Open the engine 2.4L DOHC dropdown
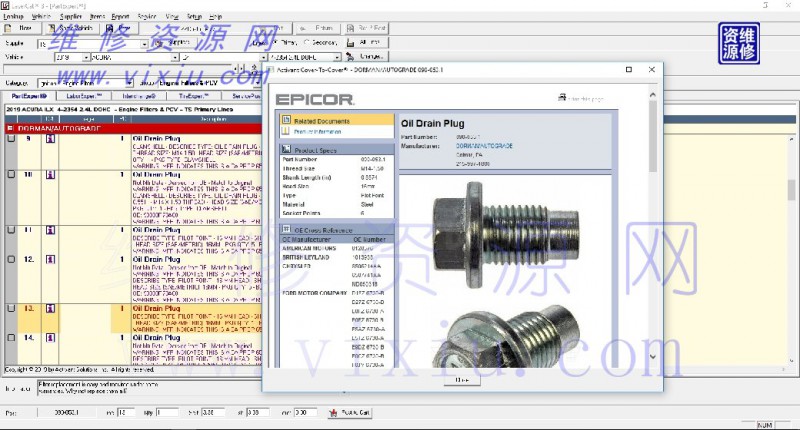Screen dimensions: 800x430 (337, 58)
